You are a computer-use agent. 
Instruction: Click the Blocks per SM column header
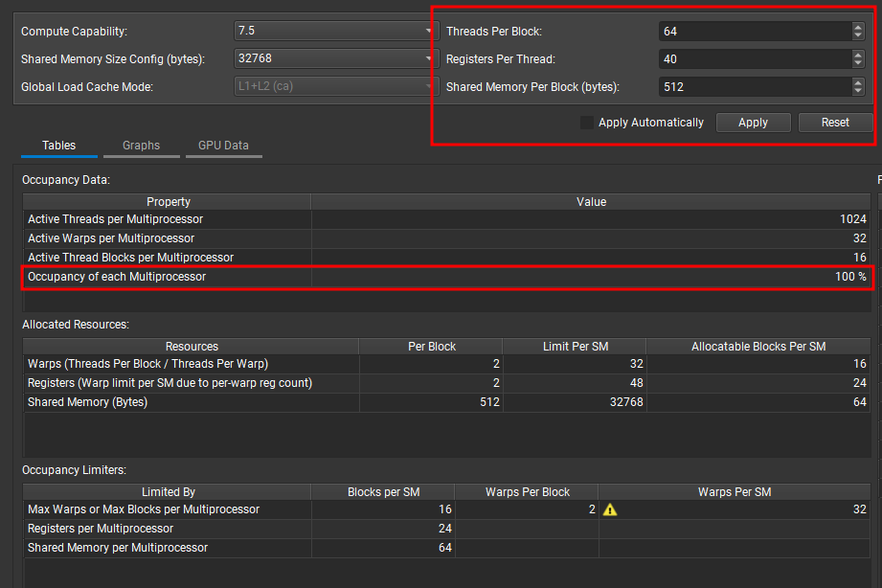tap(383, 492)
